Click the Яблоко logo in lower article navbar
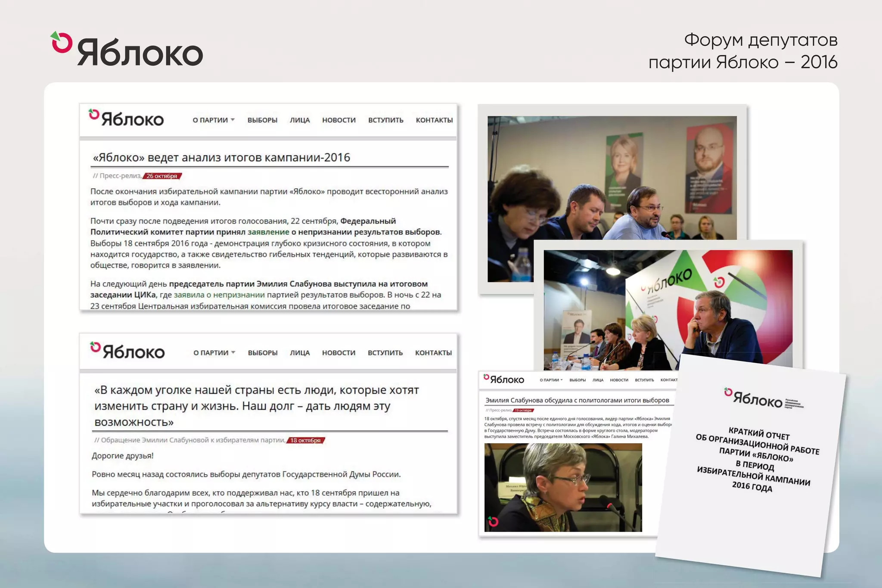This screenshot has height=588, width=882. coord(127,351)
